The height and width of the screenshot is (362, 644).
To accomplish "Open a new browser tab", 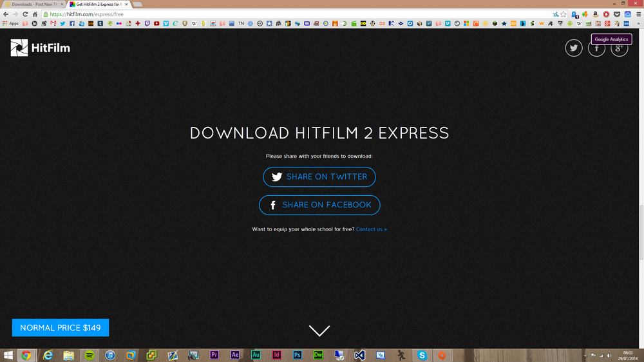I will click(x=138, y=4).
